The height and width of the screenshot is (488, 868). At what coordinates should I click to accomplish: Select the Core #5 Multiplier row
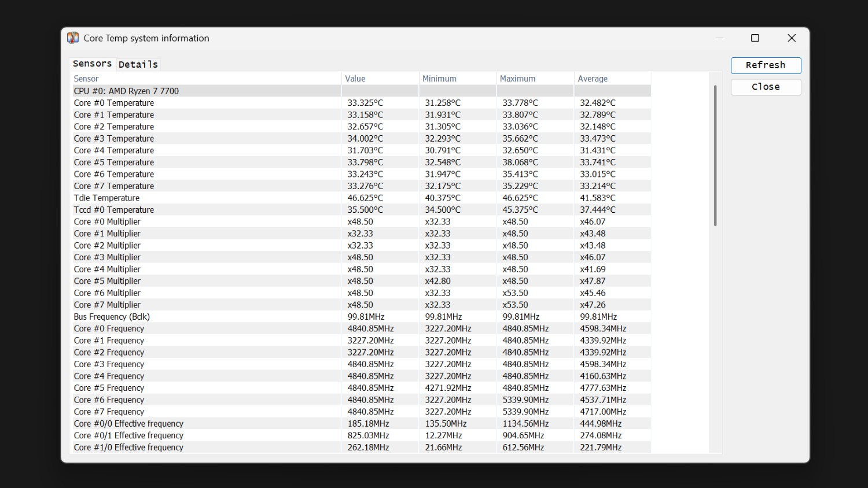point(361,281)
